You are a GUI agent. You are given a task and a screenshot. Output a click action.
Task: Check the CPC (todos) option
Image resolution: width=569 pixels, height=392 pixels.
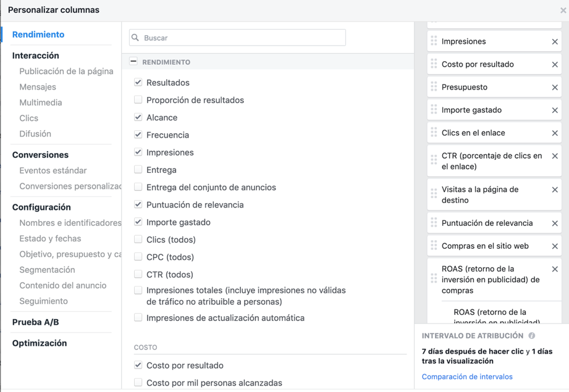(x=138, y=257)
